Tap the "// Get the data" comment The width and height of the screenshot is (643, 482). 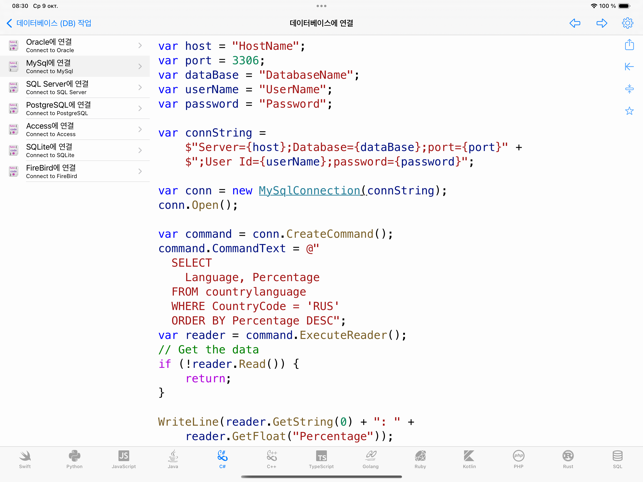[208, 350]
